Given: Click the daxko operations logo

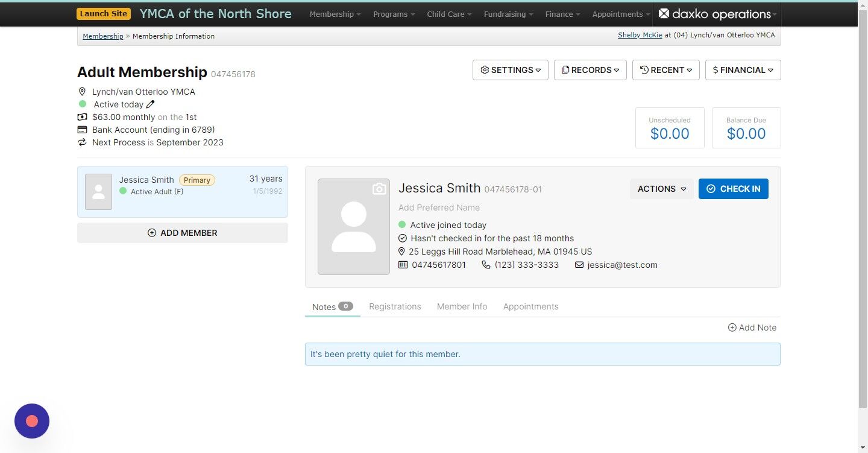Looking at the screenshot, I should point(715,14).
